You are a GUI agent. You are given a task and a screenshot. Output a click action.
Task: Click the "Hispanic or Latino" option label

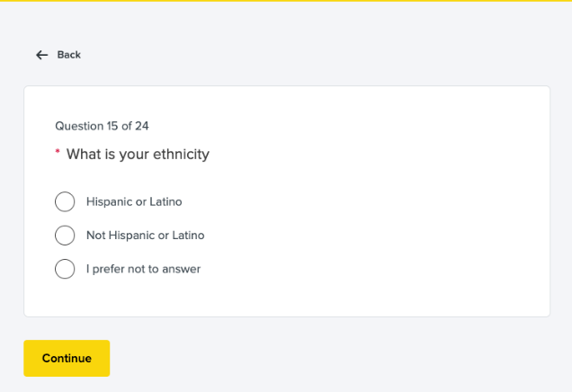coord(134,201)
